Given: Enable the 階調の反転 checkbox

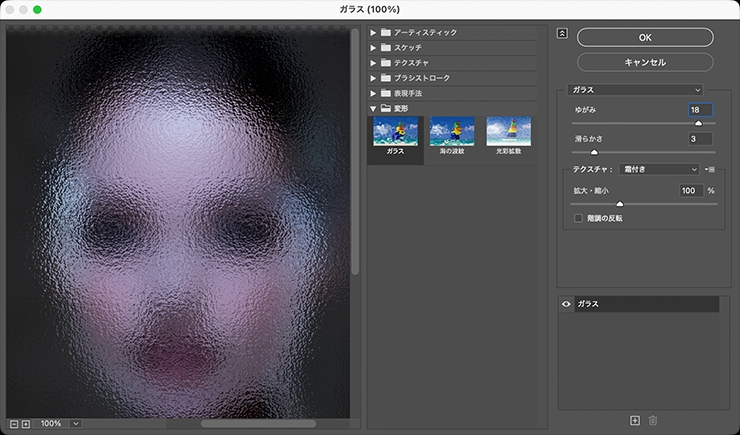Looking at the screenshot, I should [578, 218].
